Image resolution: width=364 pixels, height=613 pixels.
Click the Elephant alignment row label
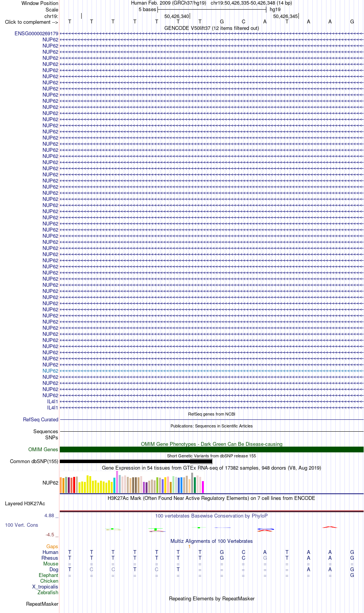point(49,575)
